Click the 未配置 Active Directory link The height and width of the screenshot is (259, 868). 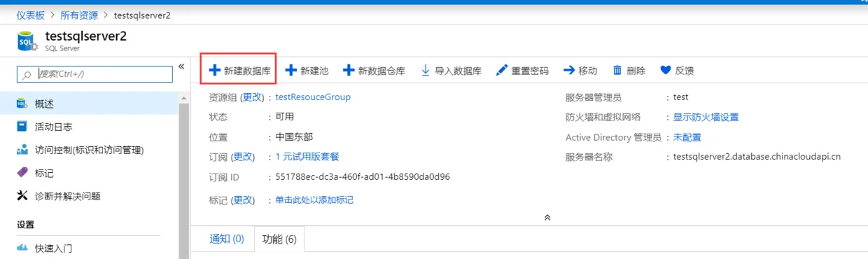(687, 137)
